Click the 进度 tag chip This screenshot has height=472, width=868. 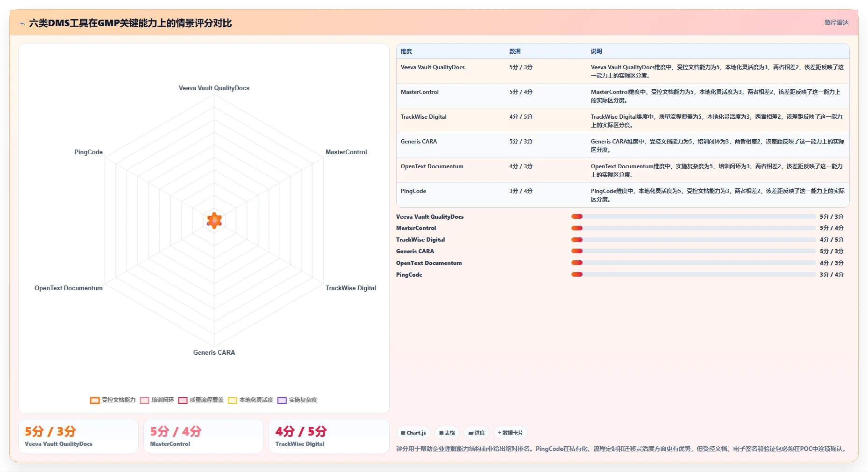[477, 433]
